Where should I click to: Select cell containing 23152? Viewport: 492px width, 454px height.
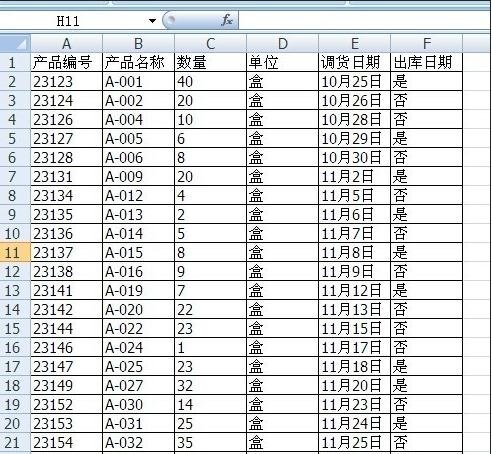[x=67, y=404]
